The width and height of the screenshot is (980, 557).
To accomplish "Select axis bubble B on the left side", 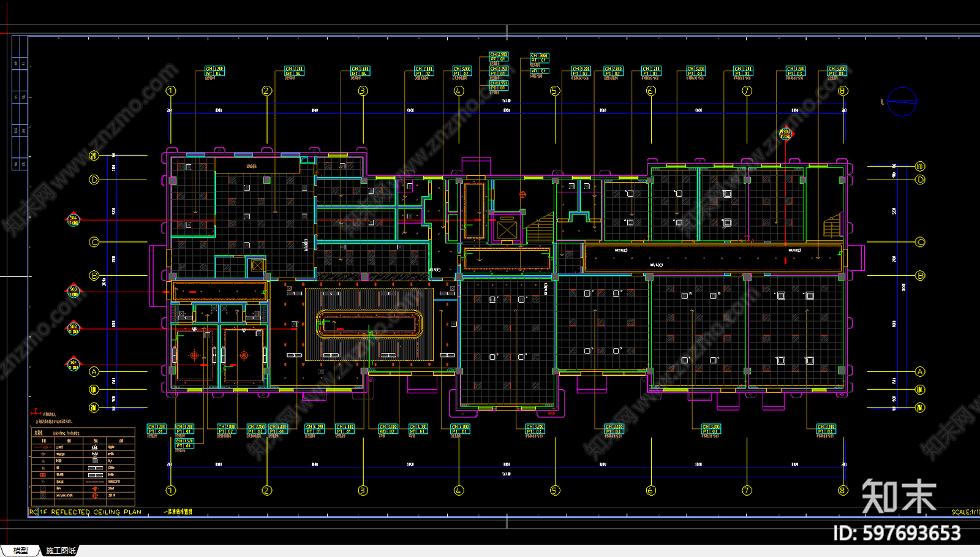I will pos(94,276).
